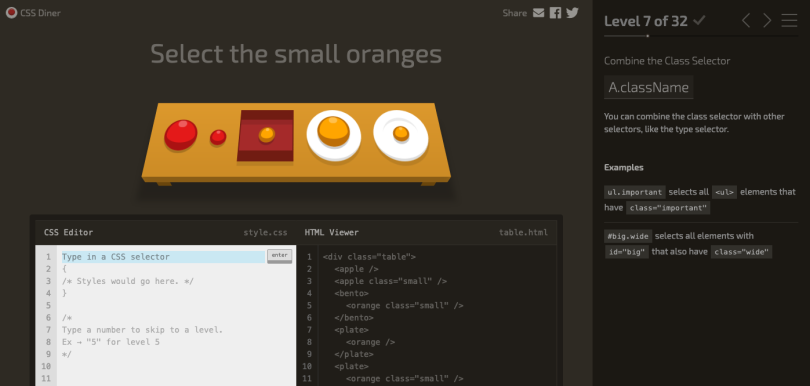Click the closing </plate> tag line

[x=353, y=354]
